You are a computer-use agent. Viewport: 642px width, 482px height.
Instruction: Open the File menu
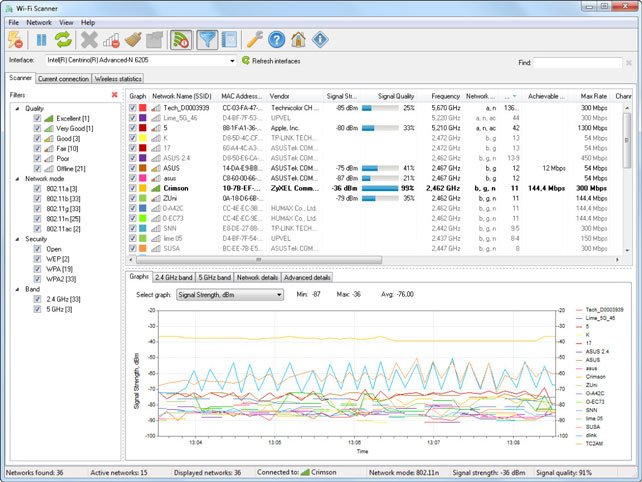pyautogui.click(x=14, y=23)
